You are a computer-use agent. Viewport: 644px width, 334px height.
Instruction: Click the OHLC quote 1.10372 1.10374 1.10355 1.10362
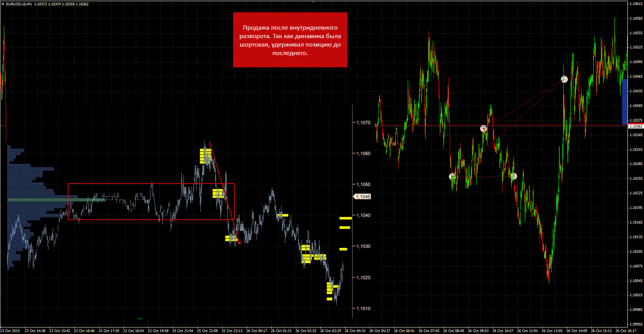tap(62, 4)
